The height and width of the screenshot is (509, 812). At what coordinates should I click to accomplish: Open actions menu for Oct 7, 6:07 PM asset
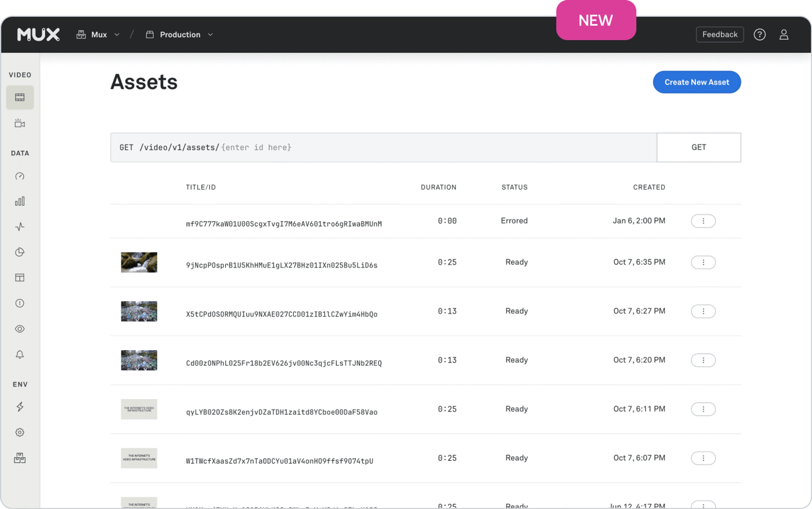pyautogui.click(x=703, y=458)
